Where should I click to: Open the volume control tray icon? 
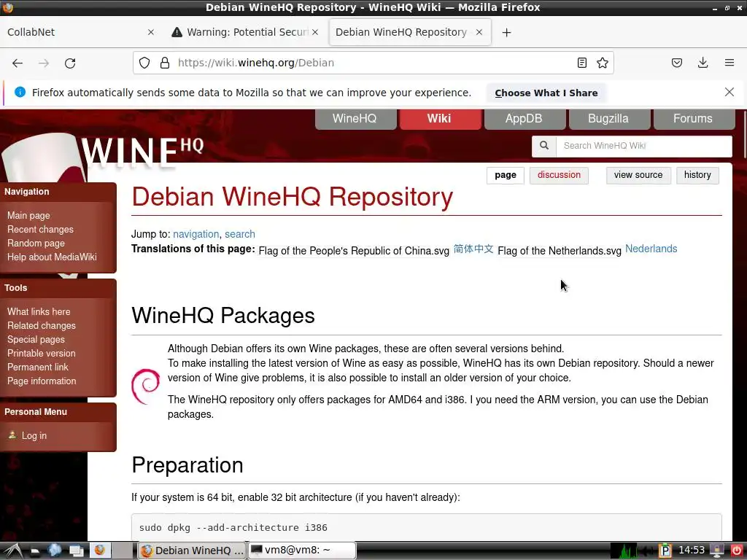pos(647,551)
